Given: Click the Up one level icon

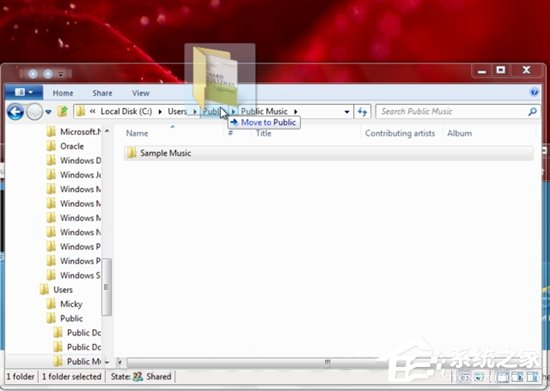Looking at the screenshot, I should tap(63, 112).
